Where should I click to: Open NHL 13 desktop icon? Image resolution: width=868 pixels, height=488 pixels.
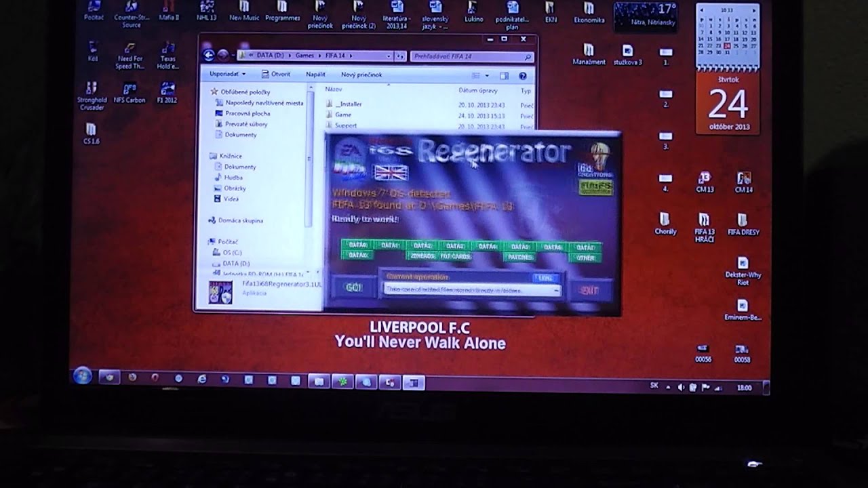tap(207, 11)
